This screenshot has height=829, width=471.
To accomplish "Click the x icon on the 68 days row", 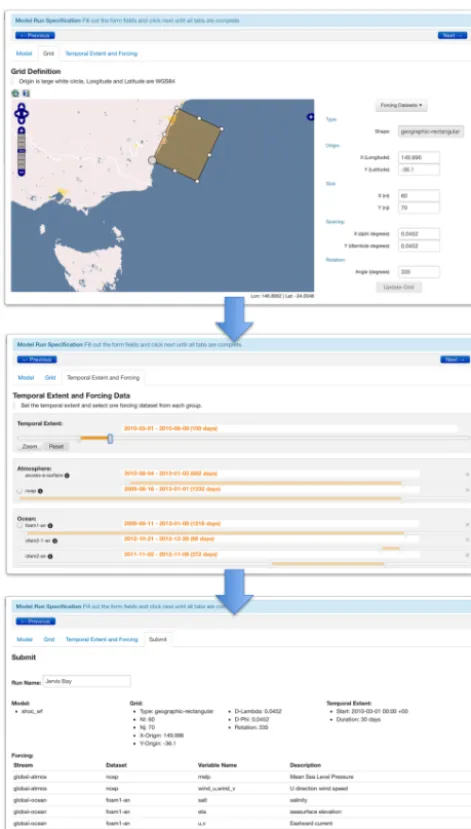I will (x=467, y=539).
